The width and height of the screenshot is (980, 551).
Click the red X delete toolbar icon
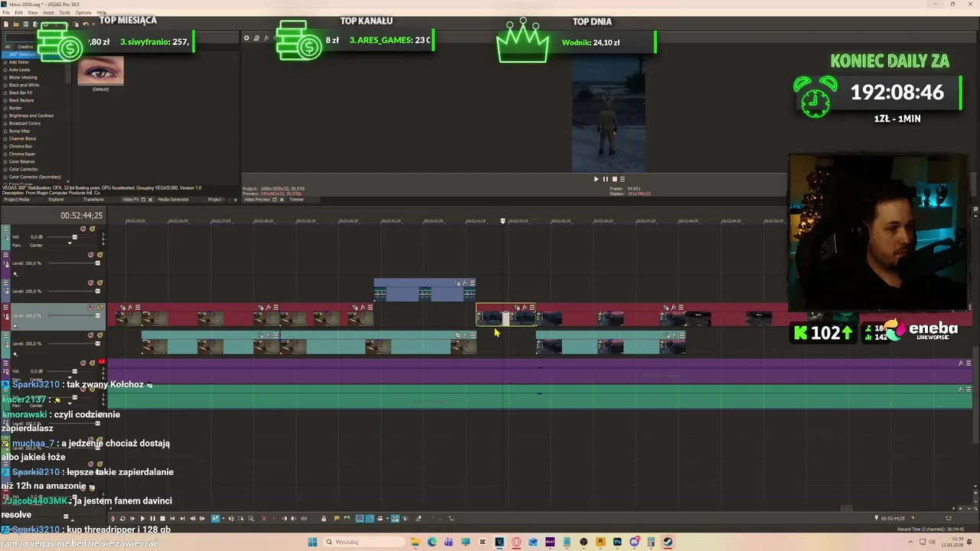[x=264, y=518]
